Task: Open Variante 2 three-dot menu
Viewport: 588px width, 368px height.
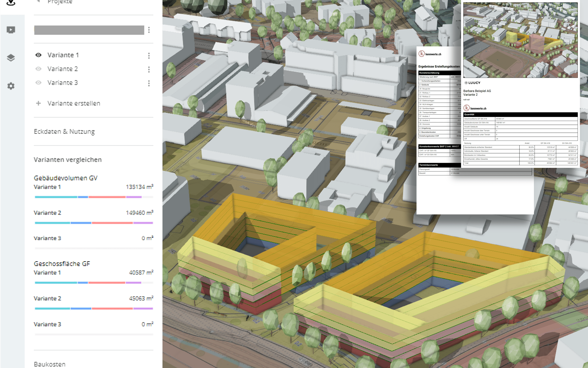Action: 149,70
